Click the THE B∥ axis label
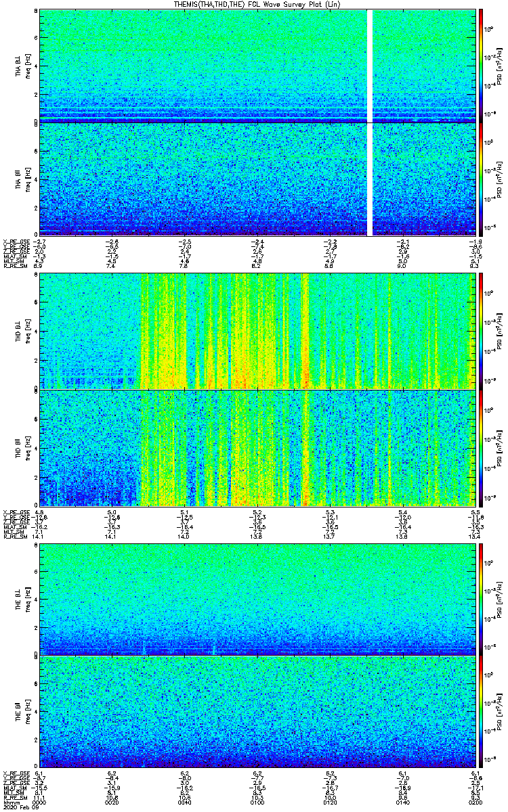 [x=18, y=711]
